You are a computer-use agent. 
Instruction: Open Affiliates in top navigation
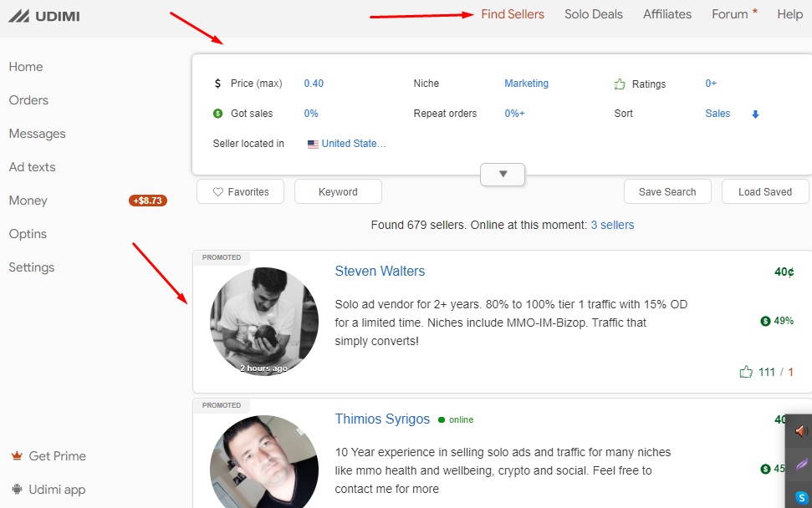(667, 14)
